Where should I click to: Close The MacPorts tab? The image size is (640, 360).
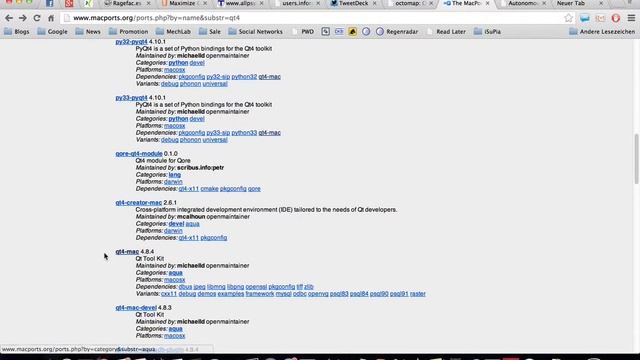487,3
